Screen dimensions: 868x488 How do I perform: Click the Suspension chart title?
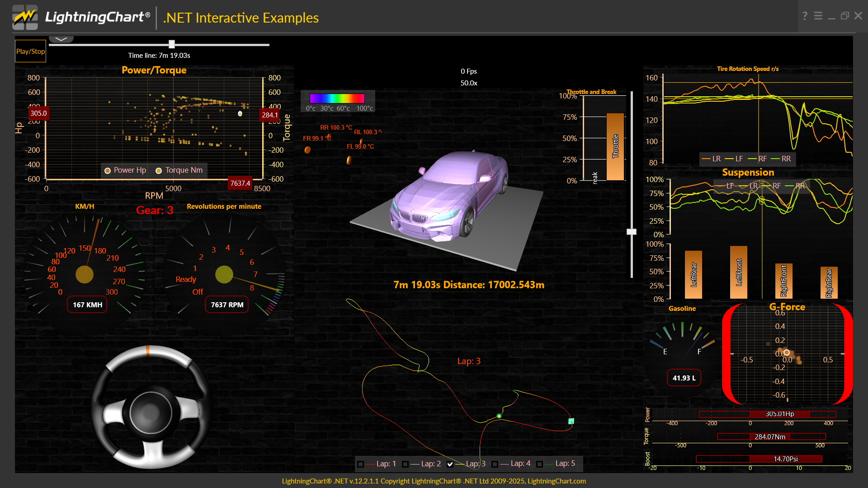pyautogui.click(x=748, y=172)
